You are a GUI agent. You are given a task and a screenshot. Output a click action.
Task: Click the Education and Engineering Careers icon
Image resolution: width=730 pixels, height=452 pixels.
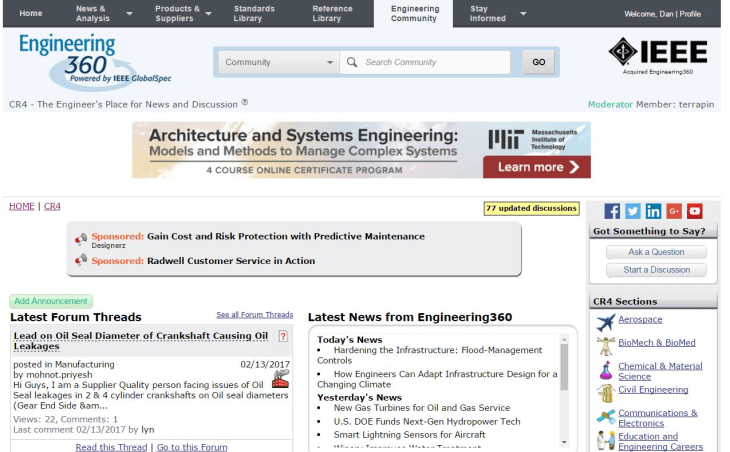click(x=606, y=440)
